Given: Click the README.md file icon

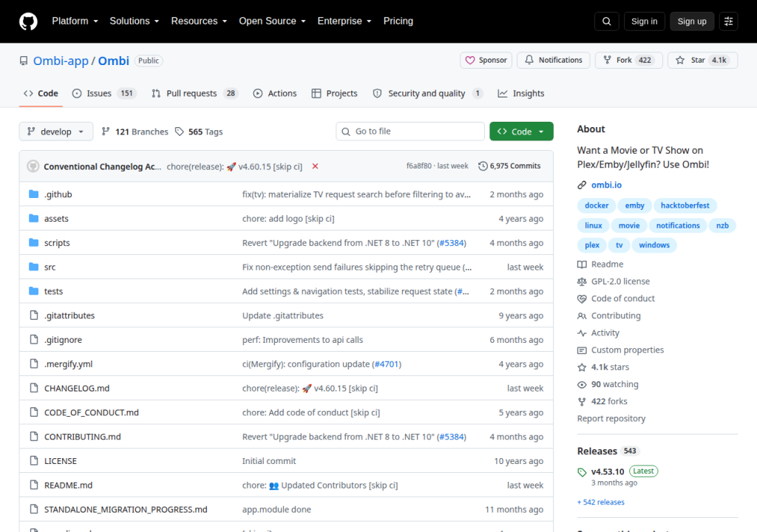Looking at the screenshot, I should pyautogui.click(x=34, y=485).
